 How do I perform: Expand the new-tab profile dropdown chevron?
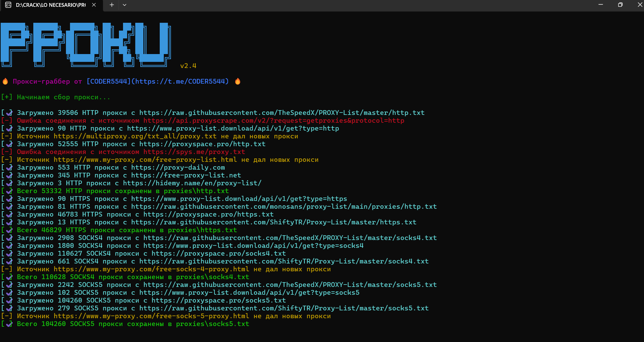(x=124, y=5)
